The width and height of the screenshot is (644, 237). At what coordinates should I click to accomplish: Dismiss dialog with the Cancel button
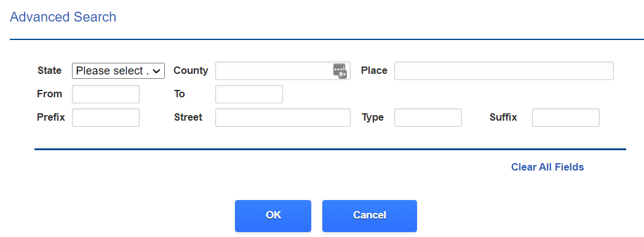point(370,215)
